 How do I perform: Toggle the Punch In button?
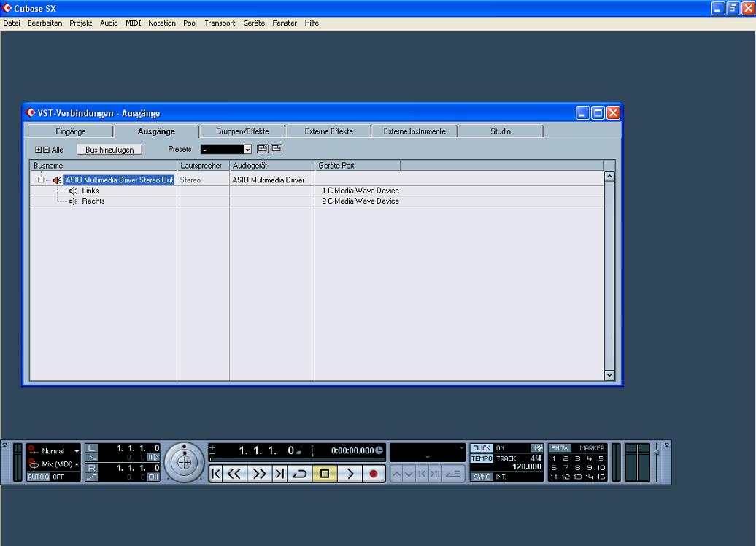pyautogui.click(x=91, y=457)
